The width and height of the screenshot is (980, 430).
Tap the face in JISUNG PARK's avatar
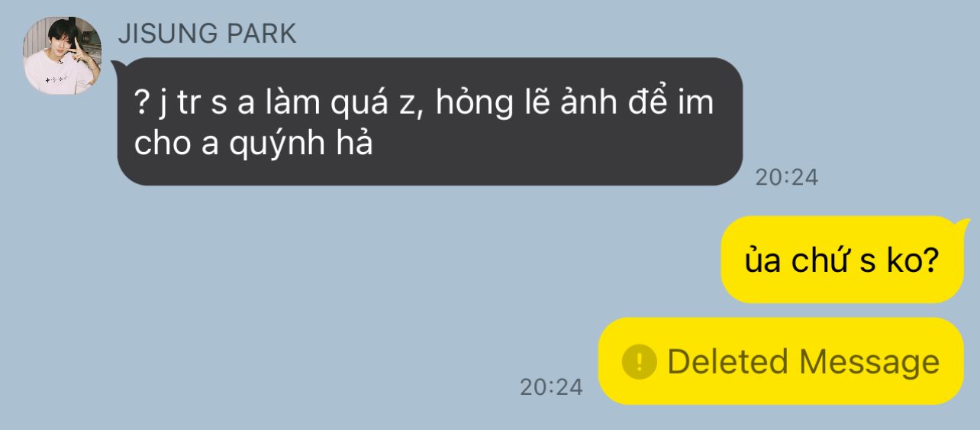point(60,40)
